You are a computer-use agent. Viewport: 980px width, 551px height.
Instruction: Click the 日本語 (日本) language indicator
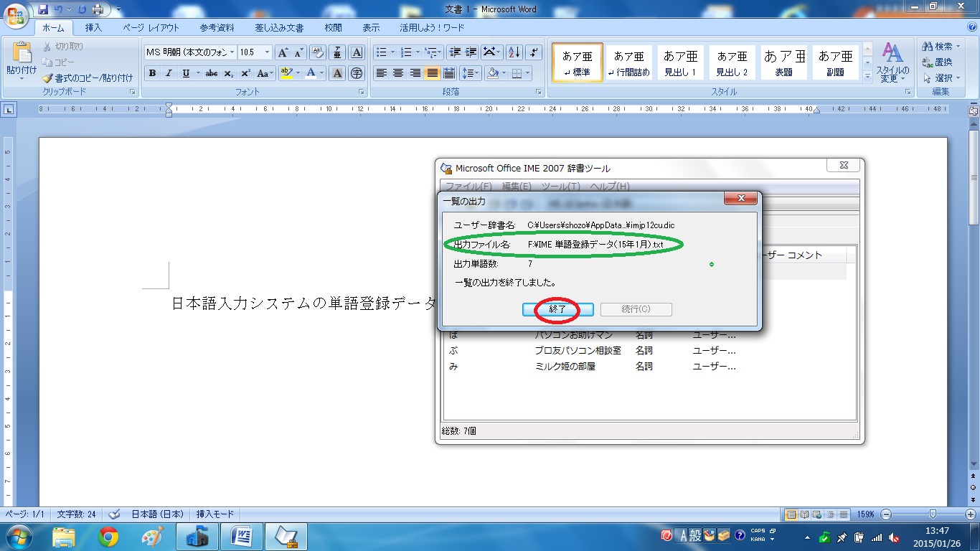157,514
